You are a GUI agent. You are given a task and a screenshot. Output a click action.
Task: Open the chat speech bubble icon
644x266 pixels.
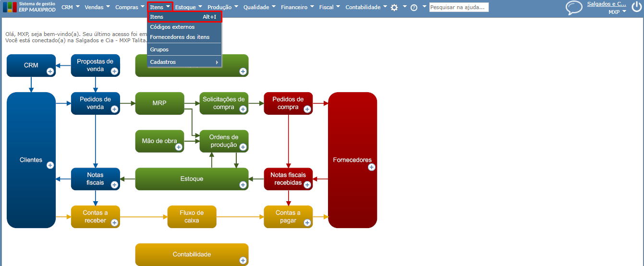point(574,8)
